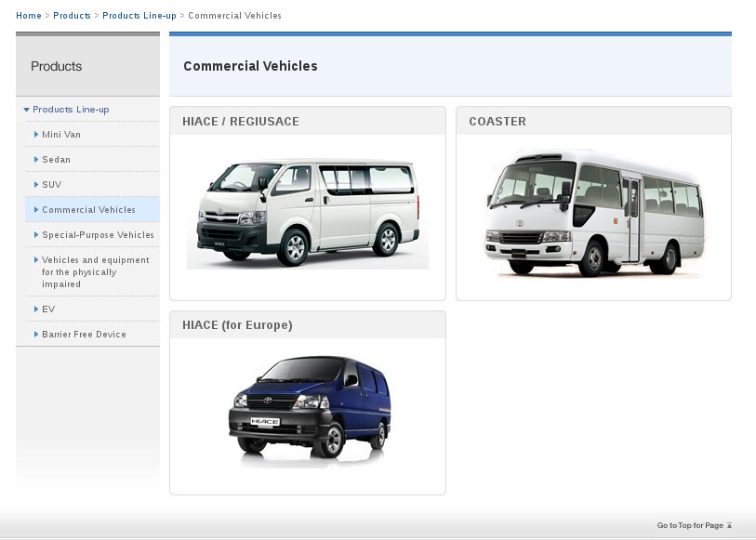Image resolution: width=756 pixels, height=540 pixels.
Task: Open Special-Purpose Vehicles category
Action: tap(98, 235)
